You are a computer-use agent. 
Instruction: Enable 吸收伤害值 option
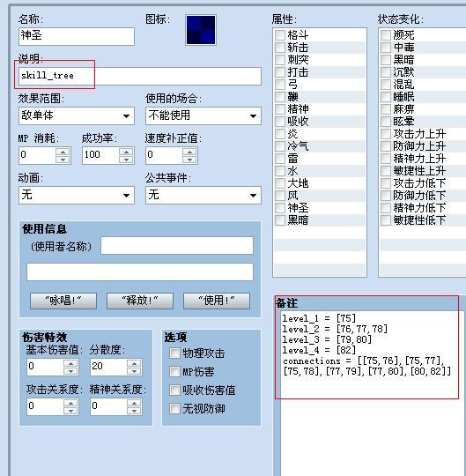point(174,390)
